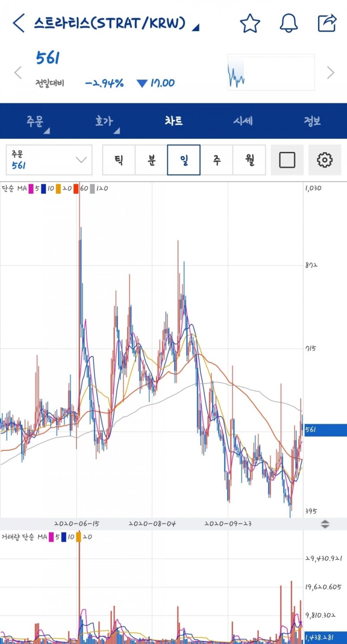Select the 월 monthly chart view

tap(249, 160)
